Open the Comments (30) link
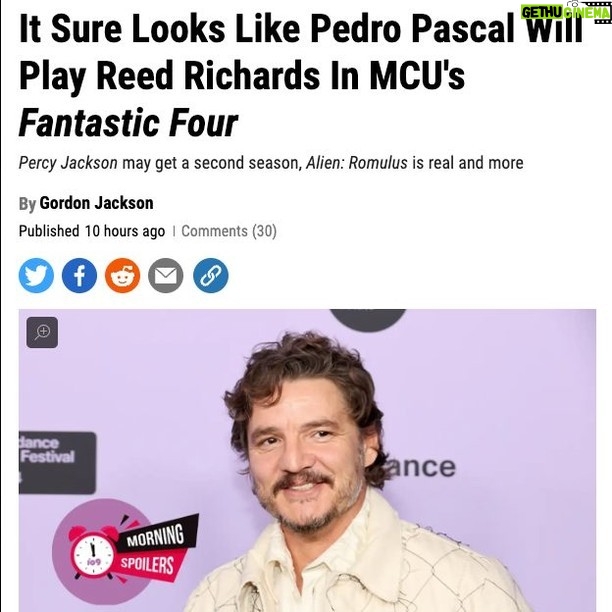The width and height of the screenshot is (612, 612). 229,231
